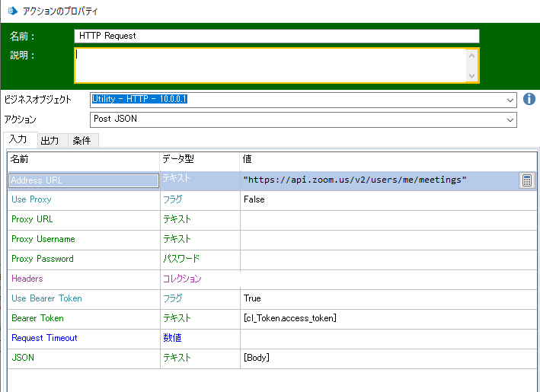Click the JSON value cell containing [Body]
Screen dimensions: 540x392
[387, 358]
